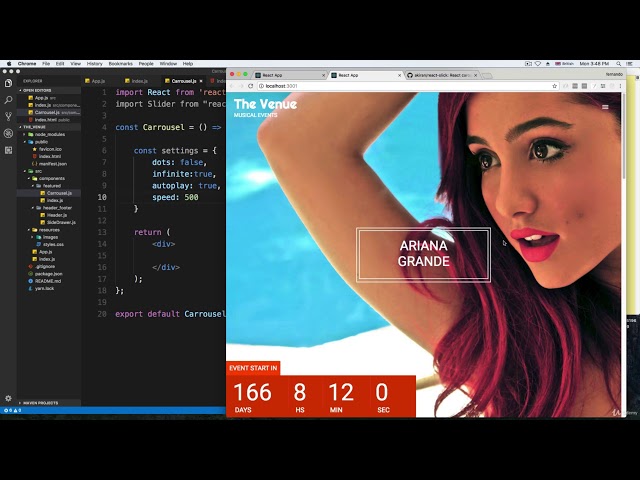The height and width of the screenshot is (480, 640).
Task: Open the Debug view in VS Code activity bar
Action: click(x=8, y=133)
